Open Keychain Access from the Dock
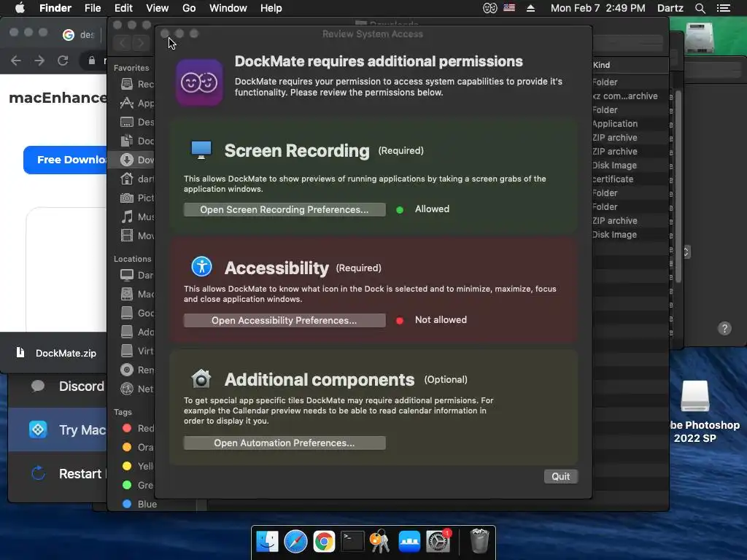The image size is (747, 560). (x=380, y=542)
